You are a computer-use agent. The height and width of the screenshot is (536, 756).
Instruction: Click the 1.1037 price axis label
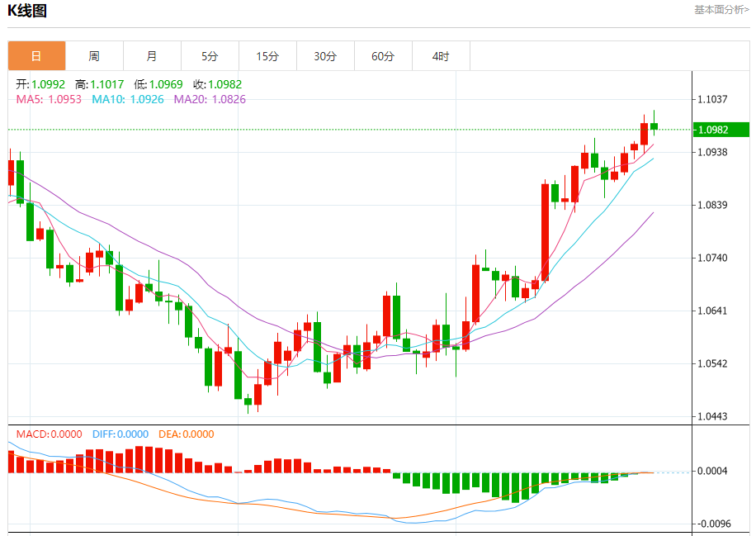tap(712, 99)
